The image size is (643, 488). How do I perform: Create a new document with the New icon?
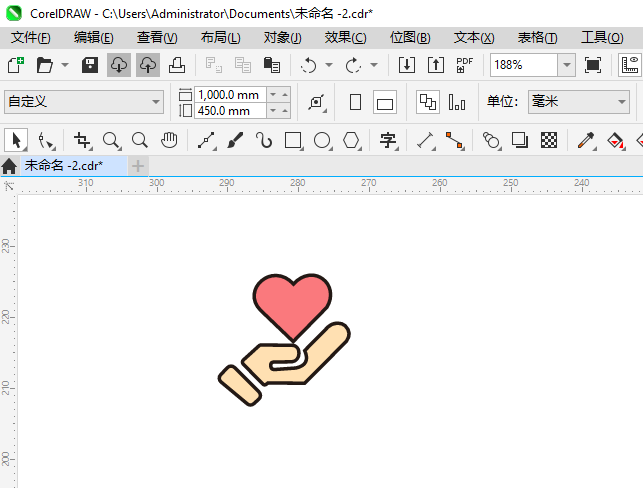click(x=16, y=65)
